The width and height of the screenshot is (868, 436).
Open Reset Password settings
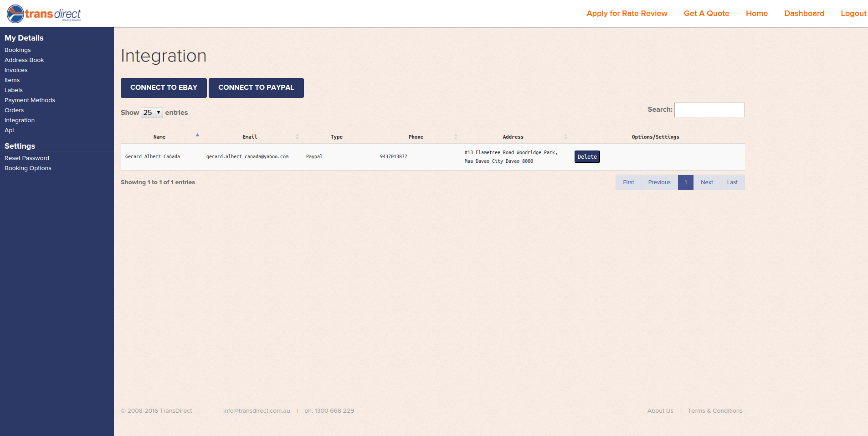click(27, 158)
